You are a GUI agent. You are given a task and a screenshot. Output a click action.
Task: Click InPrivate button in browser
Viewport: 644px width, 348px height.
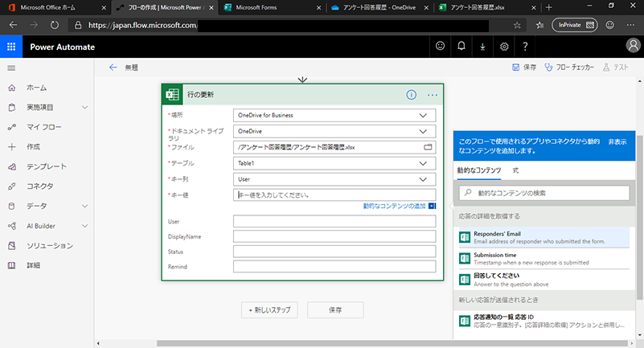tap(575, 25)
